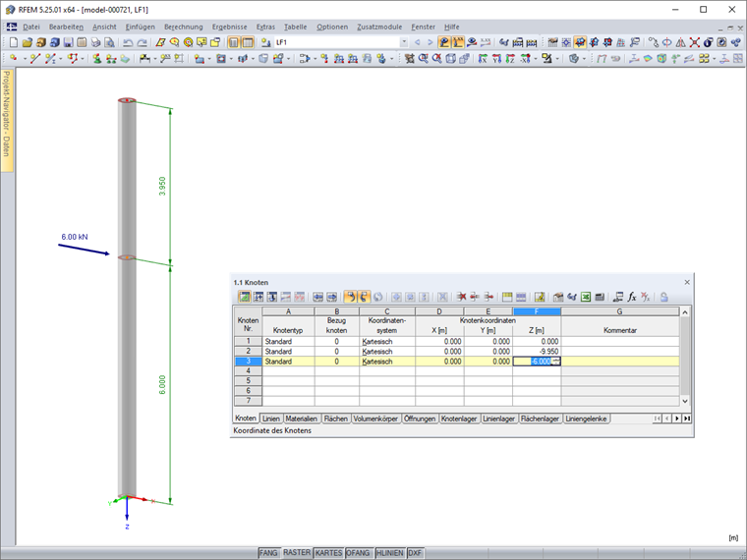
Task: Open the Datei menu
Action: coord(31,28)
